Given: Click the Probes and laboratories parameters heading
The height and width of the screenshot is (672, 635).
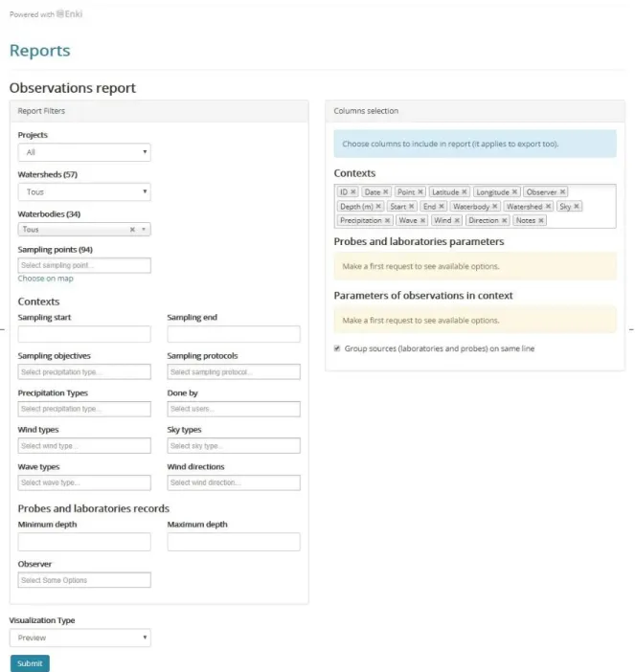Looking at the screenshot, I should point(419,242).
